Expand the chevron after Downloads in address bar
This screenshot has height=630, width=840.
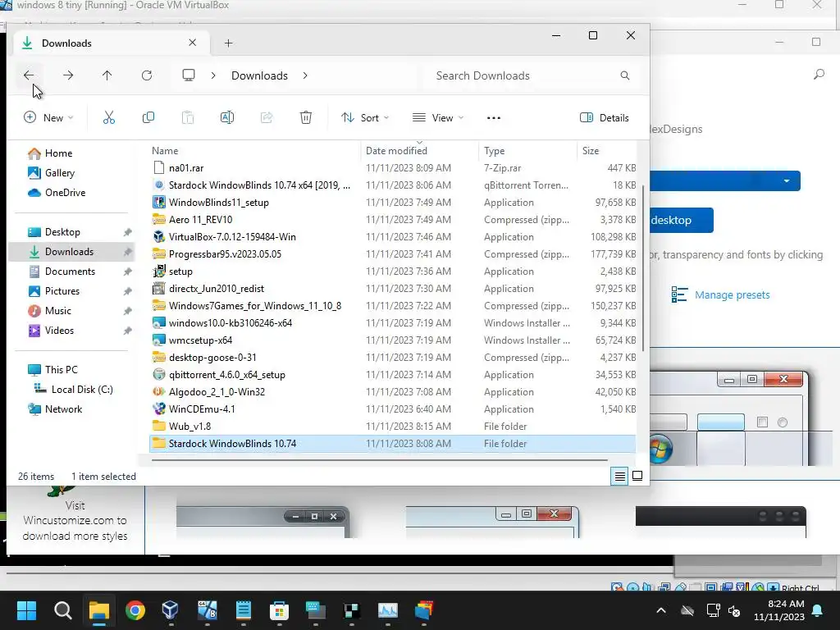pos(305,75)
